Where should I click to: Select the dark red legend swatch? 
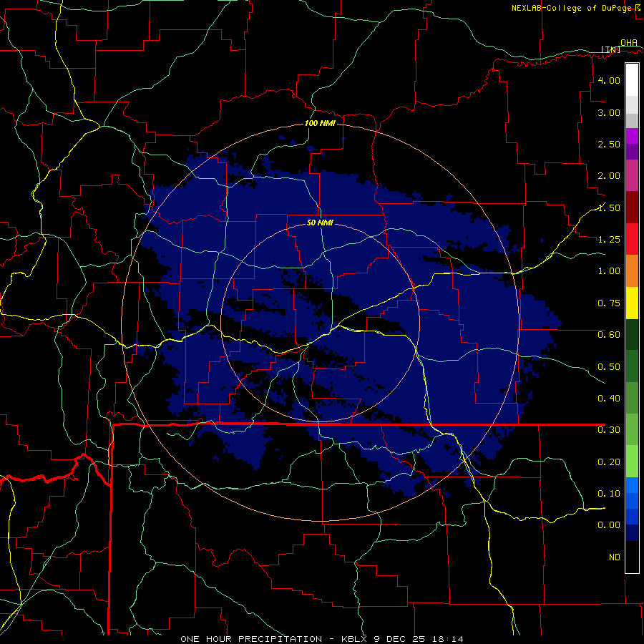tap(632, 208)
